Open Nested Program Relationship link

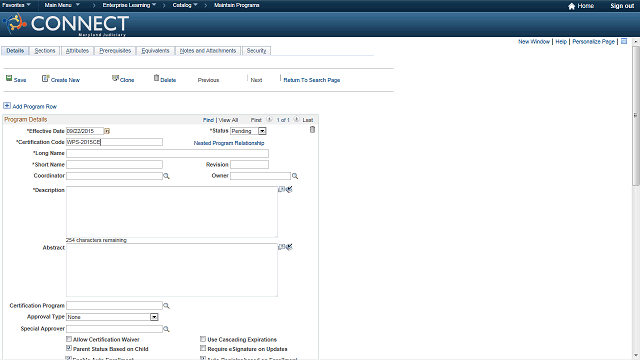[229, 143]
